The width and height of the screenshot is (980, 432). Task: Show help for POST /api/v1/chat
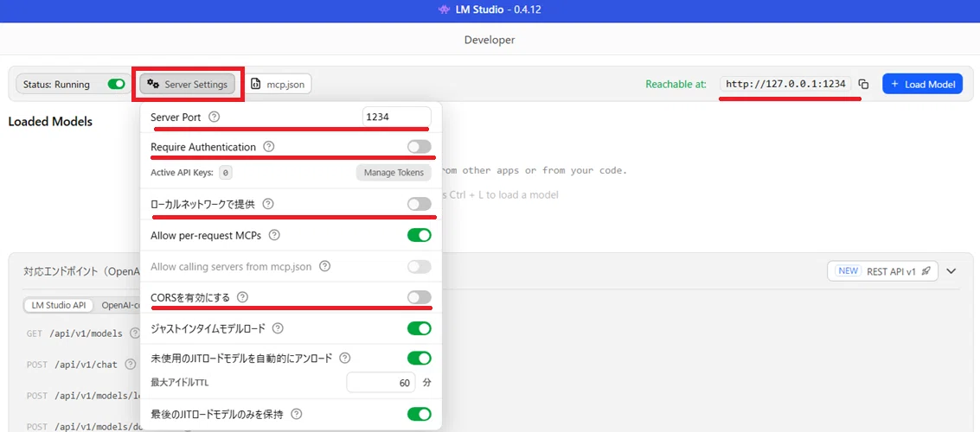coord(130,365)
